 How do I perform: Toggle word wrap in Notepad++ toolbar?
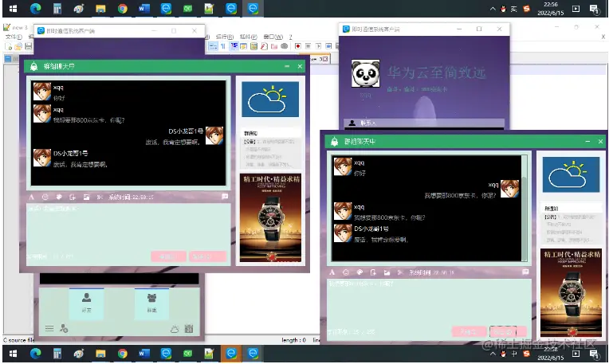[x=213, y=46]
